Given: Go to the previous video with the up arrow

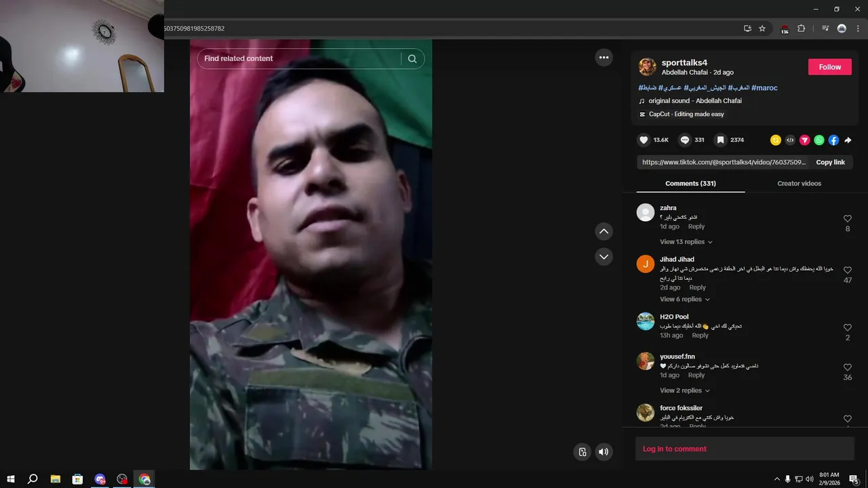Looking at the screenshot, I should [x=604, y=232].
